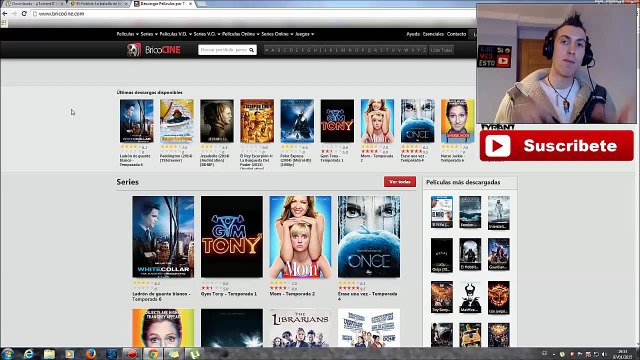Open the Ayuda link
The image size is (640, 360).
click(x=413, y=34)
